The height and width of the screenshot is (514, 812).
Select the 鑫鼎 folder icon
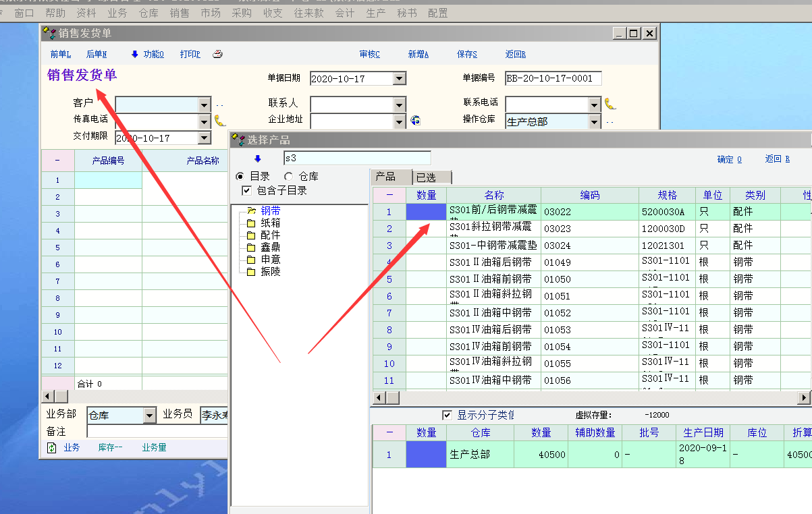point(251,248)
